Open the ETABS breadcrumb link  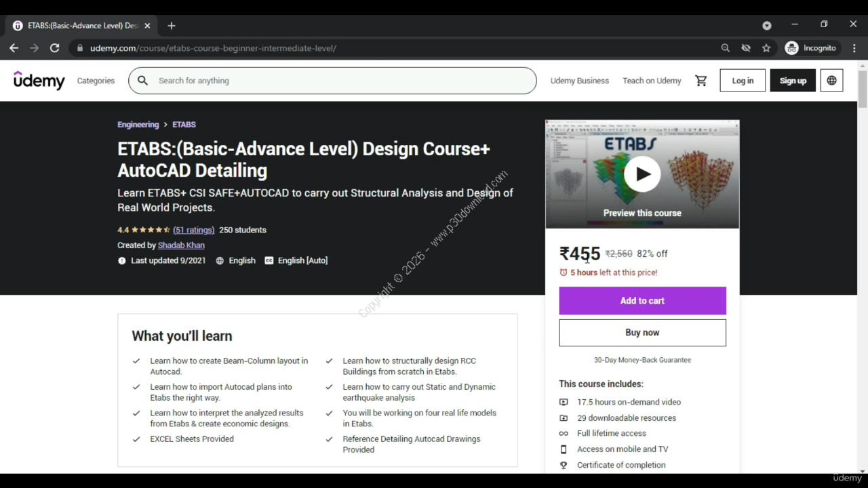point(184,125)
